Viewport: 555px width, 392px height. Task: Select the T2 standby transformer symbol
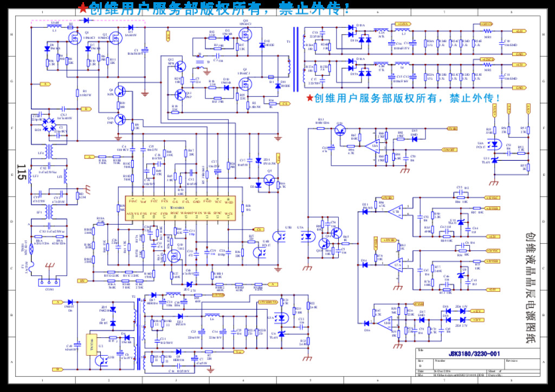click(x=138, y=334)
